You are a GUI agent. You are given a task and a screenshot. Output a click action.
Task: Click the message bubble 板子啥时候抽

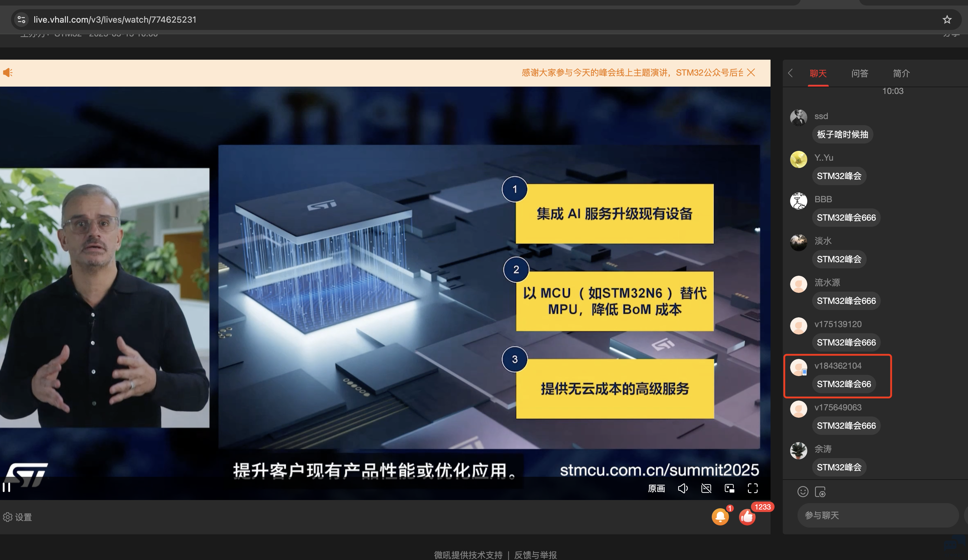842,134
